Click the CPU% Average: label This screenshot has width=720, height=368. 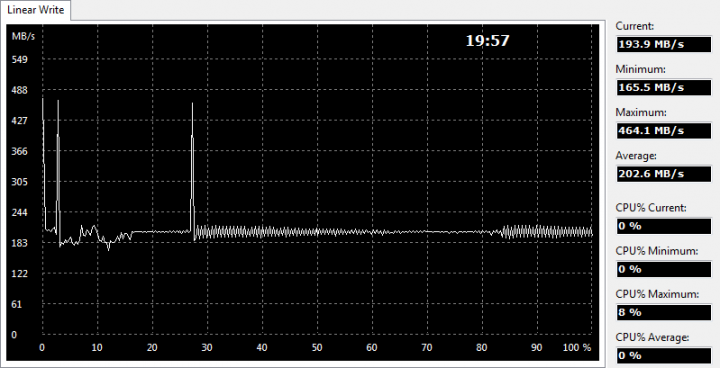(x=652, y=337)
